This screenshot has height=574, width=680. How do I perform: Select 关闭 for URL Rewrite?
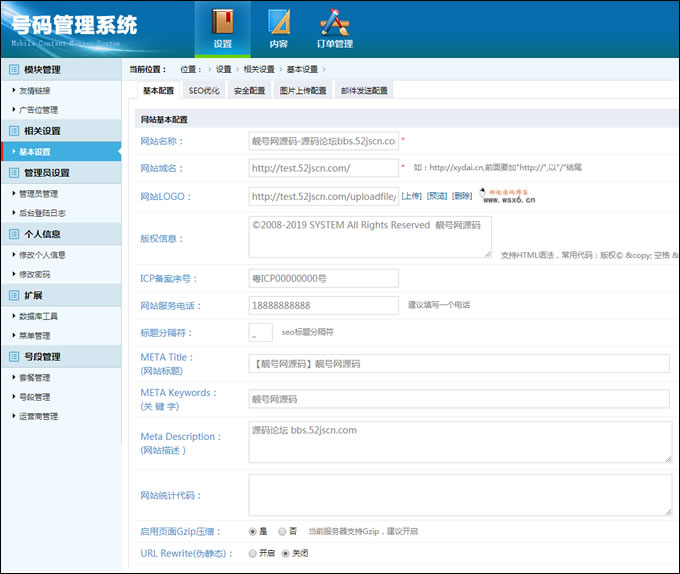pyautogui.click(x=285, y=553)
